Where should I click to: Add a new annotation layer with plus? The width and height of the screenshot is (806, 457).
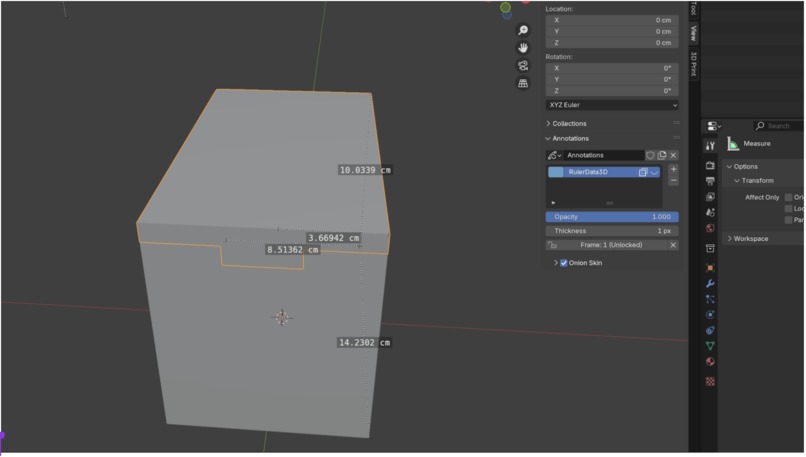[x=673, y=170]
